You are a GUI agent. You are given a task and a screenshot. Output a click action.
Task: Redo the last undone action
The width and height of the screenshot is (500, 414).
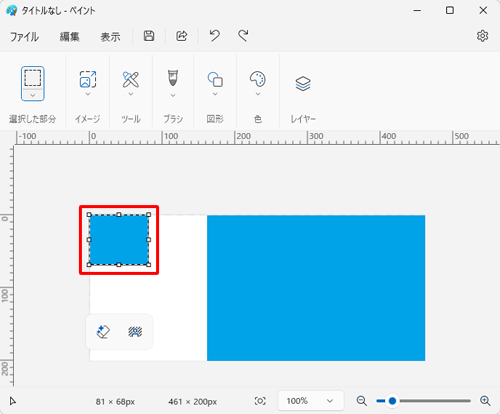[243, 36]
